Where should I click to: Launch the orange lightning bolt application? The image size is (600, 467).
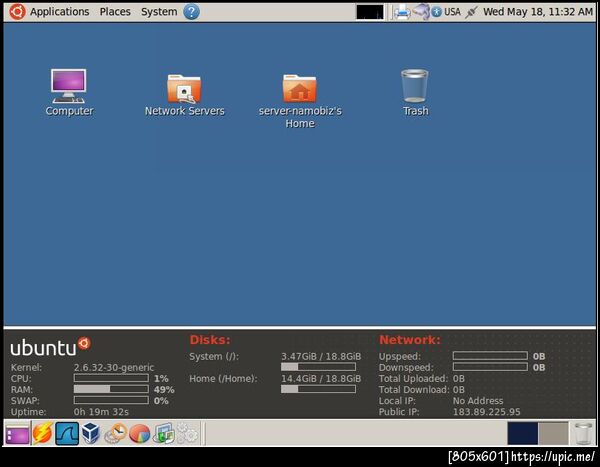click(x=42, y=433)
